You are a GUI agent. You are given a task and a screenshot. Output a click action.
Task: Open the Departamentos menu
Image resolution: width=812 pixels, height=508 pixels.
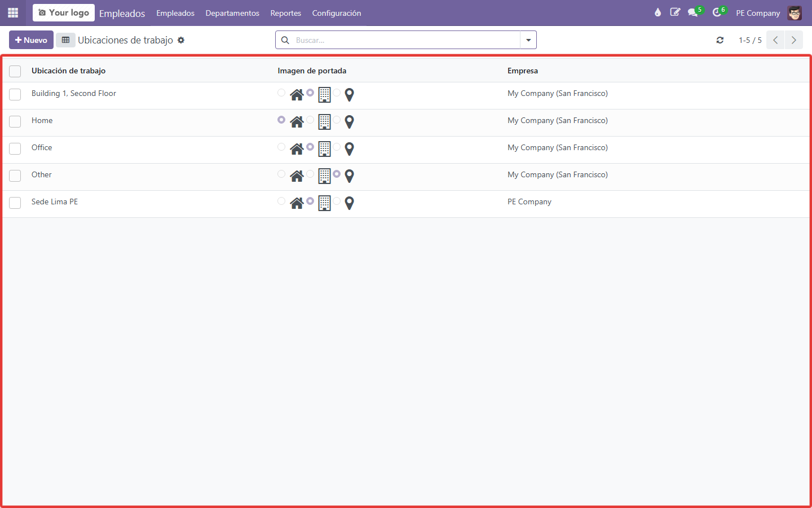pos(232,13)
